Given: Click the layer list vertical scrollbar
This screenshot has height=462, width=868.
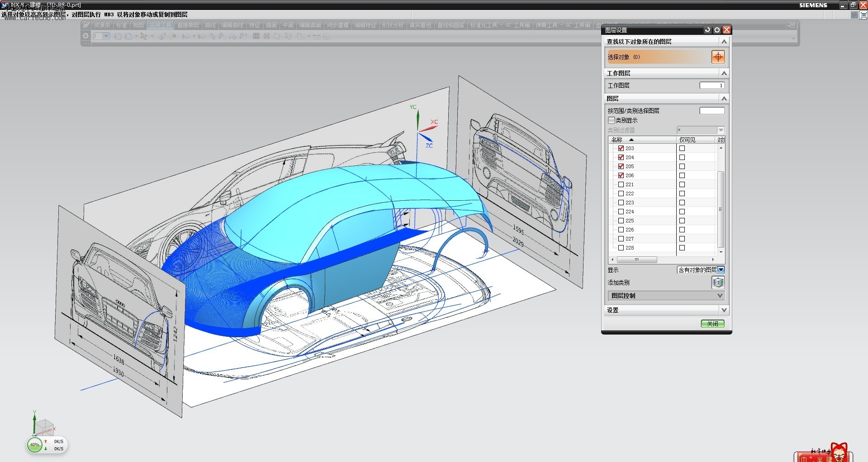Looking at the screenshot, I should pyautogui.click(x=721, y=209).
